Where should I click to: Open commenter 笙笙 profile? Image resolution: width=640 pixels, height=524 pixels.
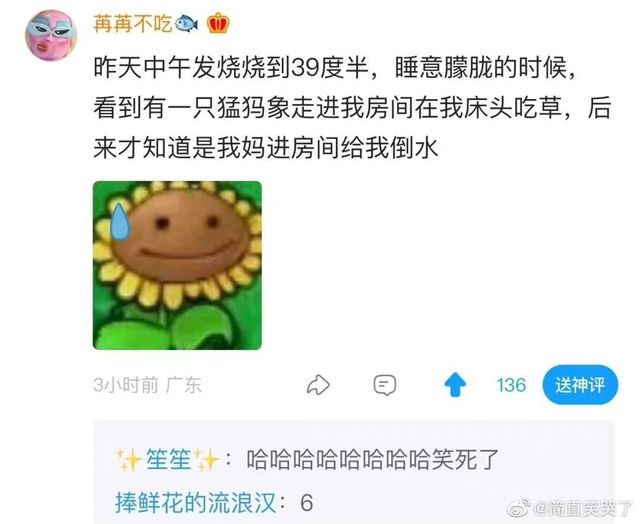[x=169, y=460]
